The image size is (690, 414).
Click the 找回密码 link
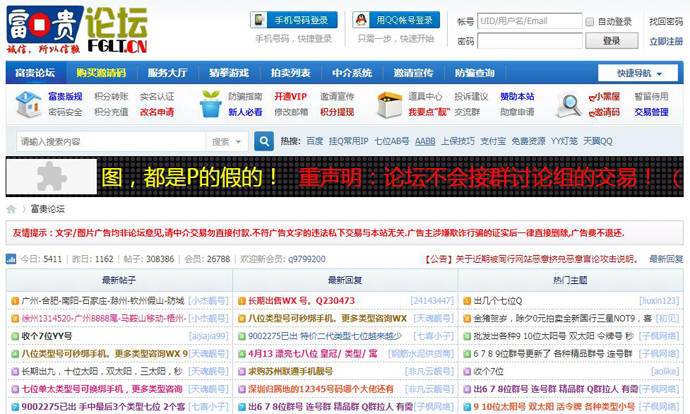(x=666, y=21)
